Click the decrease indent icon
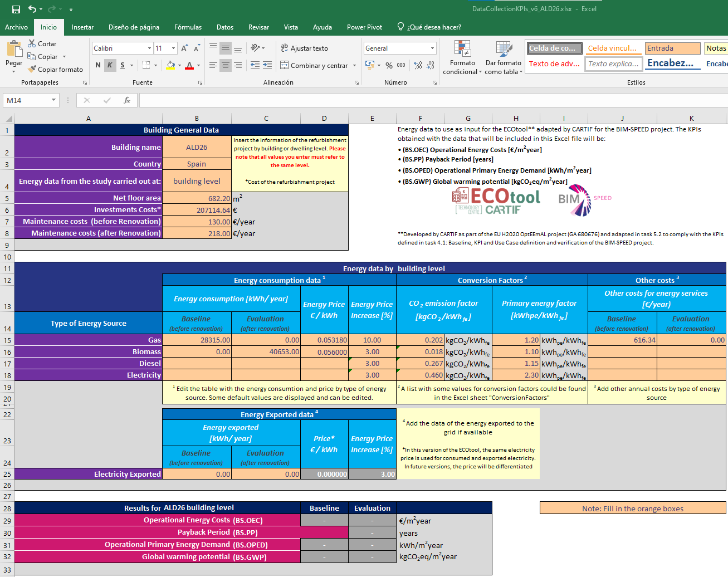Viewport: 728px width, 577px height. tap(255, 65)
